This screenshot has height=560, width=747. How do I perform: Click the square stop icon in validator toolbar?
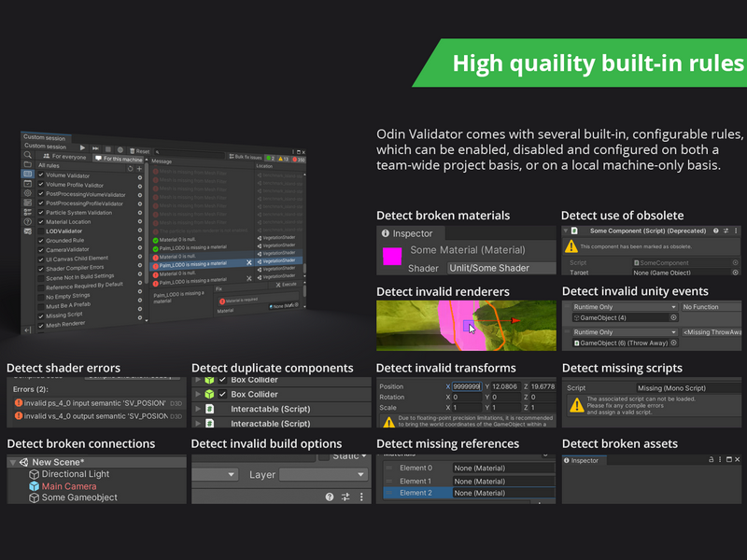pyautogui.click(x=108, y=149)
